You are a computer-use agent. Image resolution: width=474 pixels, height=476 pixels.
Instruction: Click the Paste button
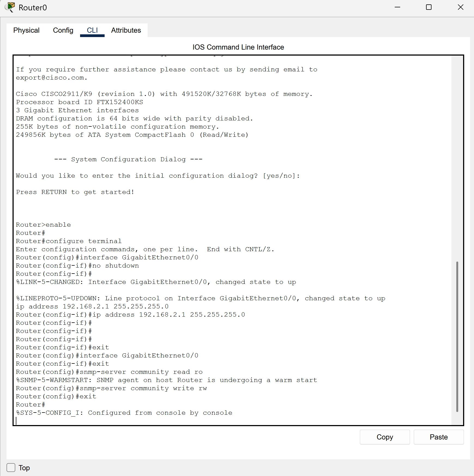coord(439,437)
